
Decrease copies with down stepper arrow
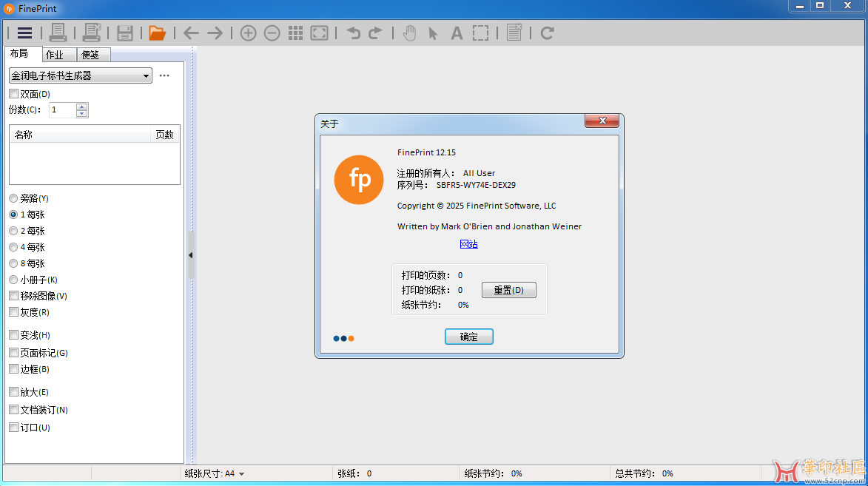pyautogui.click(x=82, y=113)
